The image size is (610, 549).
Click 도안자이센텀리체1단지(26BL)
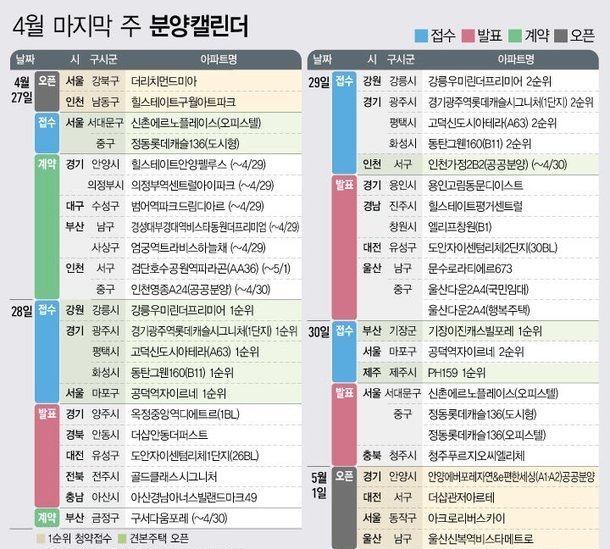point(195,456)
